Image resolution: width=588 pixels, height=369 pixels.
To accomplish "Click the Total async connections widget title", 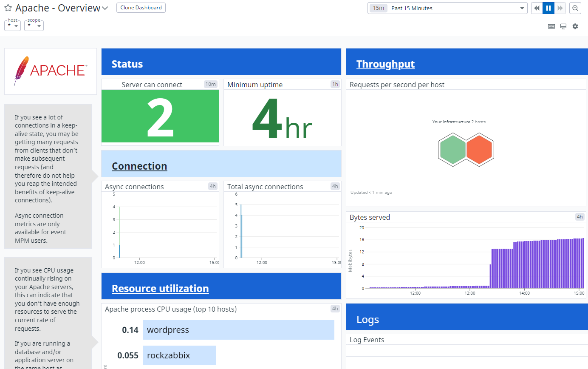I will point(265,187).
